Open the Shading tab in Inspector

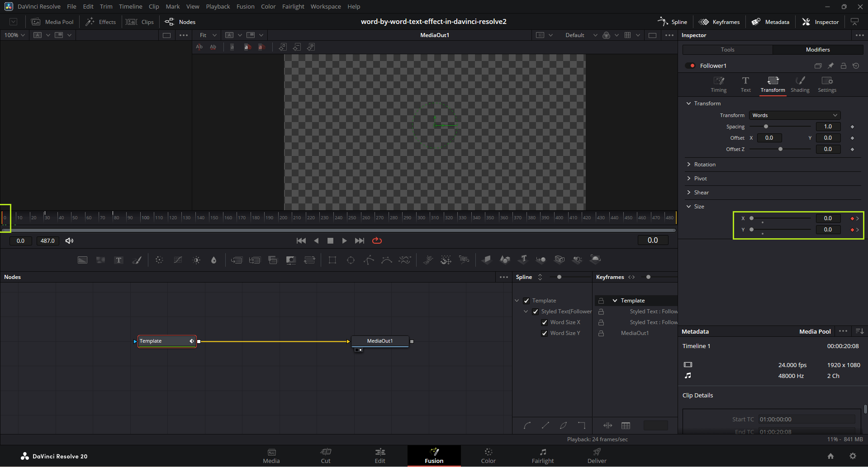(800, 84)
